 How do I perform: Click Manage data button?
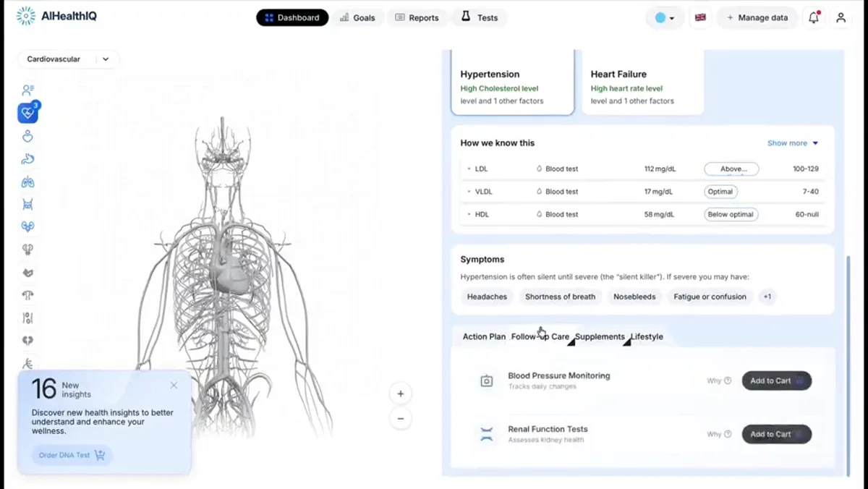[x=757, y=17]
